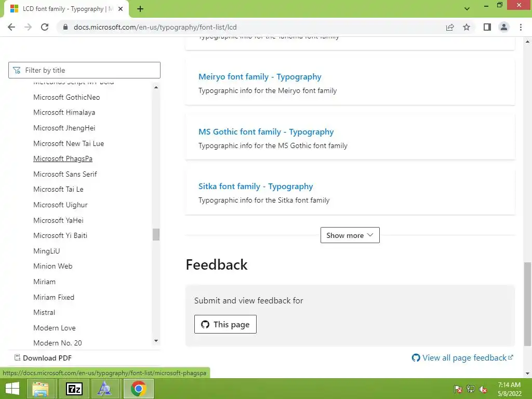This screenshot has height=399, width=532.
Task: View site security lock info
Action: click(65, 27)
